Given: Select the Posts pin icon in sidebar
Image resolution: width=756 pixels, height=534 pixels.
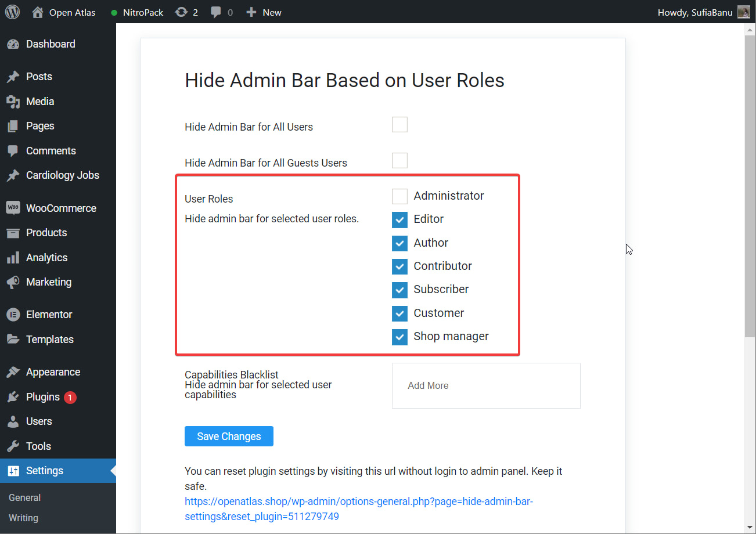Looking at the screenshot, I should click(x=13, y=76).
